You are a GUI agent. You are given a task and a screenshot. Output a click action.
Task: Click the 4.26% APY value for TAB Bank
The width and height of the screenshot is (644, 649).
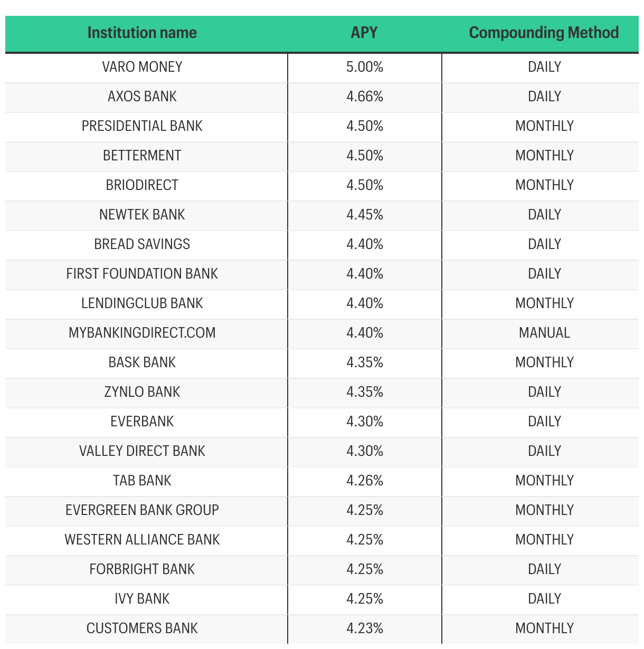pyautogui.click(x=365, y=481)
